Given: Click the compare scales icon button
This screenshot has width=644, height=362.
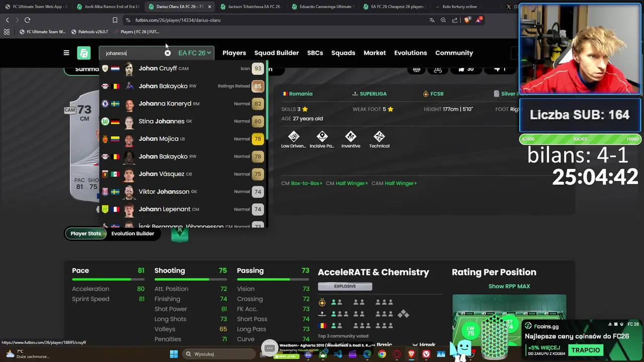Looking at the screenshot, I should [x=417, y=69].
